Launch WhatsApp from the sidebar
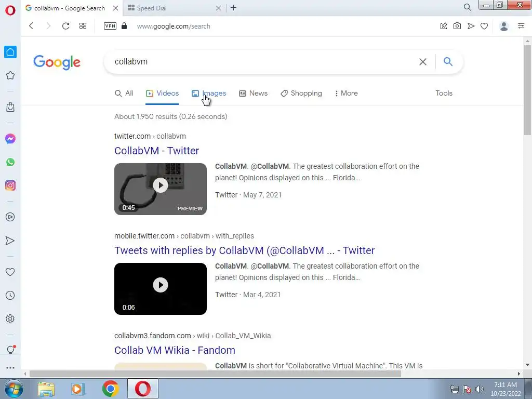Image resolution: width=532 pixels, height=399 pixels. pyautogui.click(x=10, y=162)
